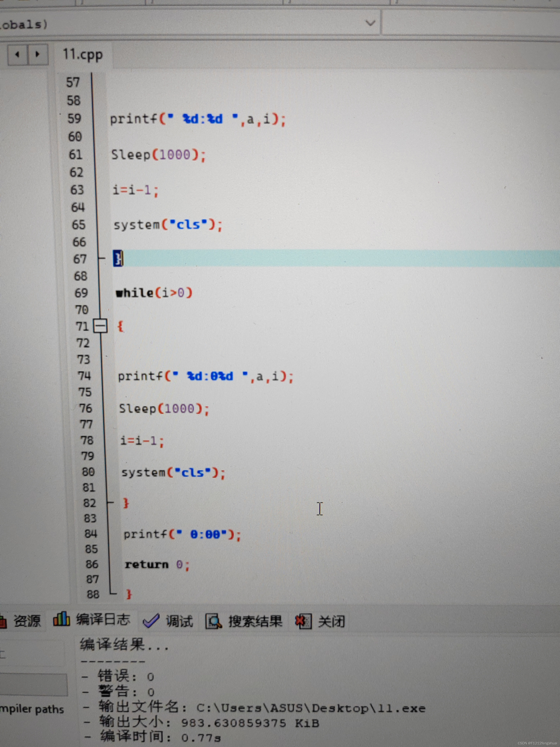Click line number 59 in gutter
560x747 pixels.
pos(74,119)
